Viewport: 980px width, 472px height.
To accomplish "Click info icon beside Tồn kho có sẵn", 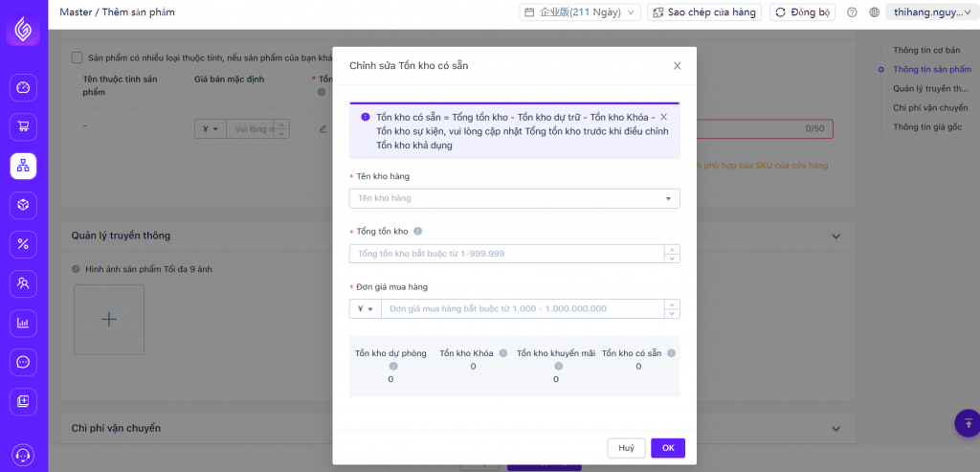I will pos(671,353).
